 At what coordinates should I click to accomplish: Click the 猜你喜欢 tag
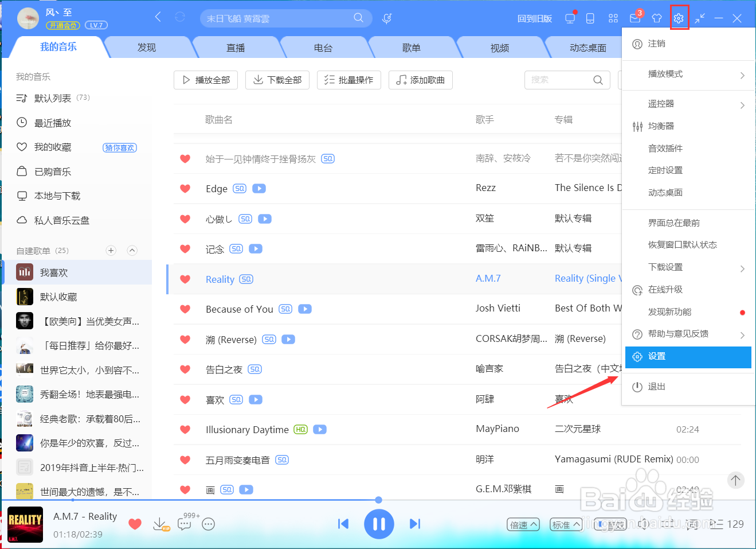[120, 147]
